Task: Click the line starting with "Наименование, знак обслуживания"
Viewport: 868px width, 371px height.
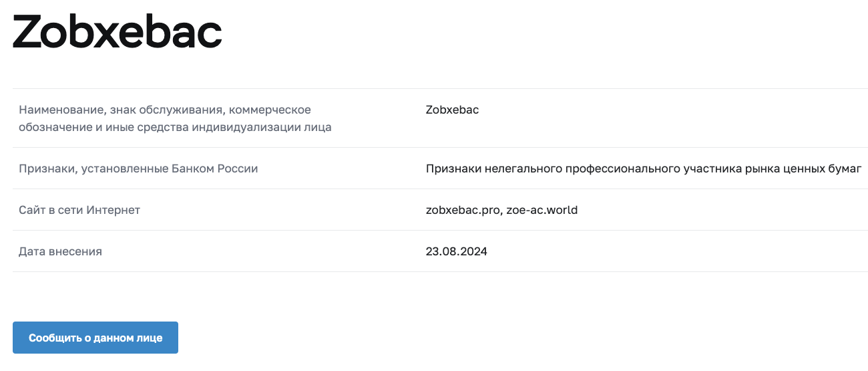Action: pyautogui.click(x=165, y=110)
